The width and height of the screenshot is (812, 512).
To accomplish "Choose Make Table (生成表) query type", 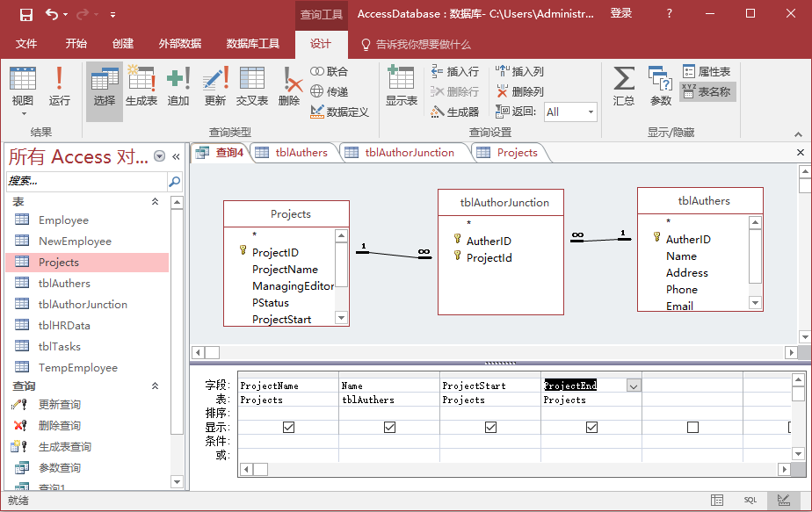I will (141, 86).
